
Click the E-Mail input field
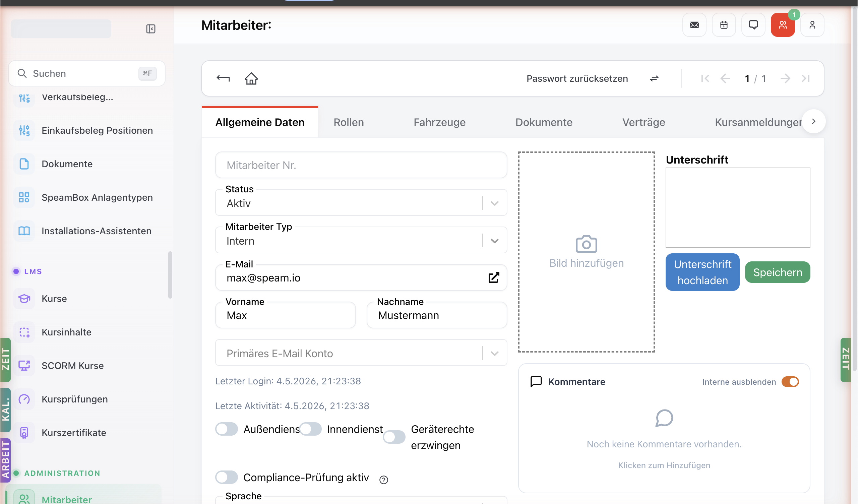tap(361, 277)
